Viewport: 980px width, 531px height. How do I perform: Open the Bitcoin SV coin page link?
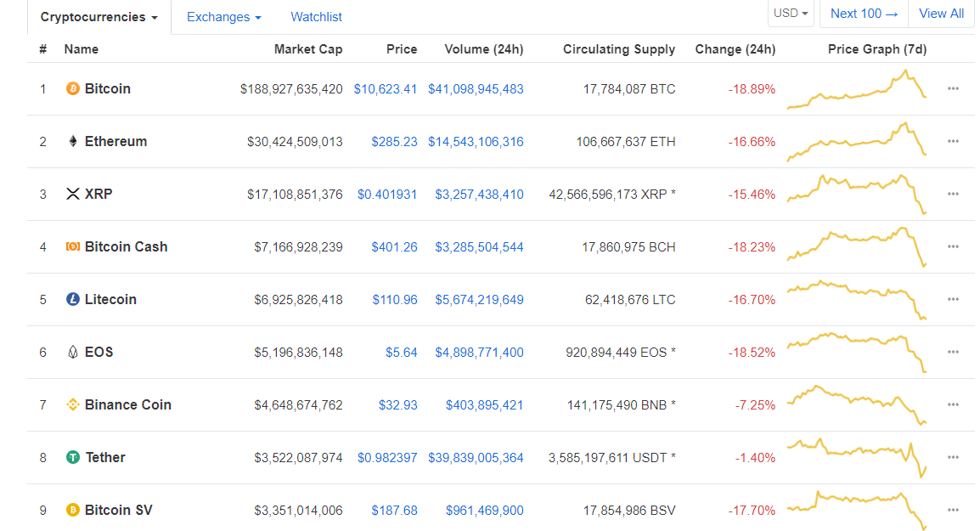118,511
